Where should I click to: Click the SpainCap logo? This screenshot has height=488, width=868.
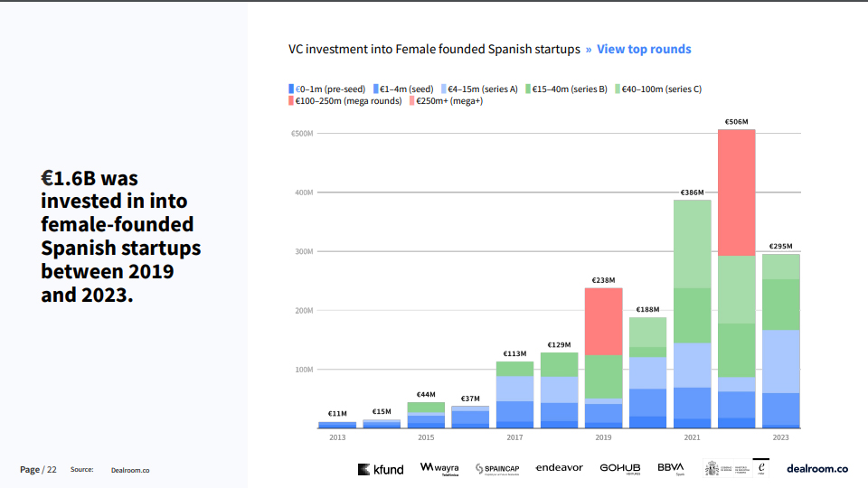click(x=497, y=469)
